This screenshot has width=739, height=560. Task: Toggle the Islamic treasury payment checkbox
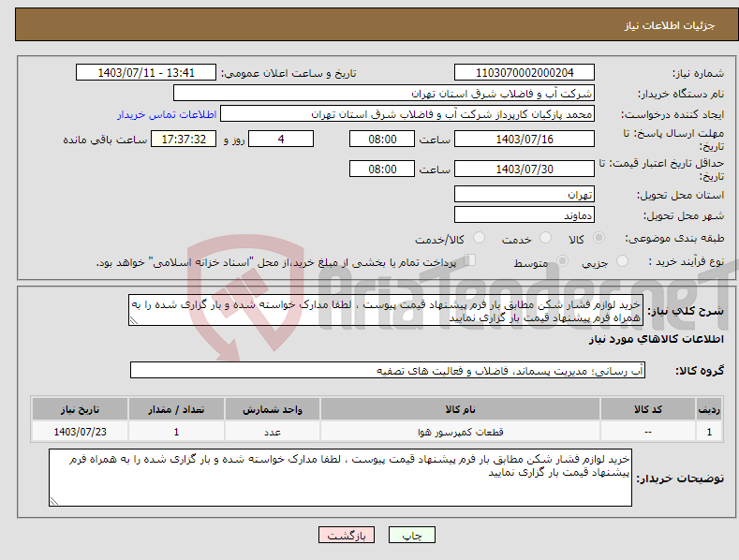[x=469, y=260]
